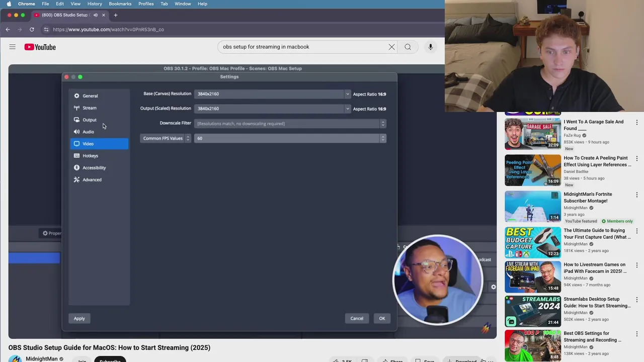Click the disabled Chrome forward arrow
Viewport: 644px width, 362px height.
[20, 29]
